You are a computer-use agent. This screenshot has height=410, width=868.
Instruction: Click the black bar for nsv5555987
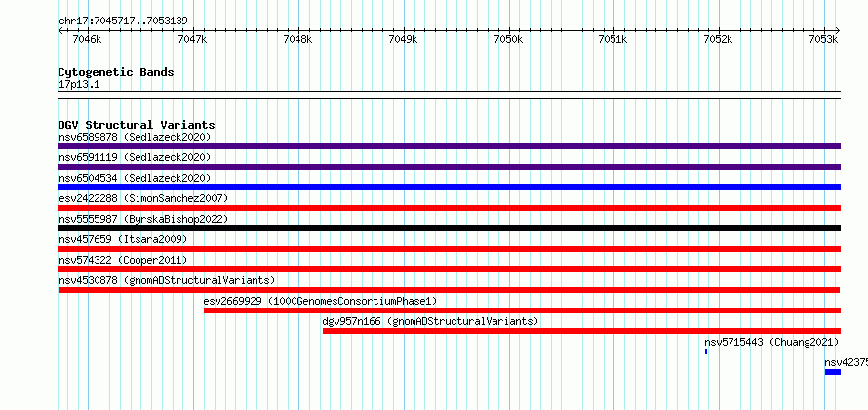tap(449, 228)
